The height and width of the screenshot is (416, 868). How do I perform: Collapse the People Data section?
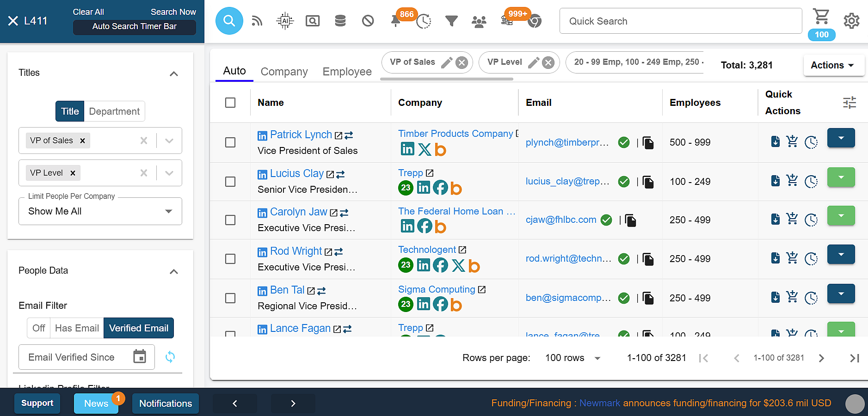point(173,272)
